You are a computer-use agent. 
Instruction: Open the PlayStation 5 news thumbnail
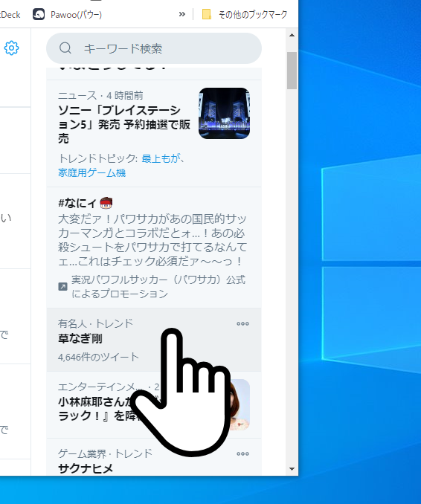pyautogui.click(x=224, y=113)
